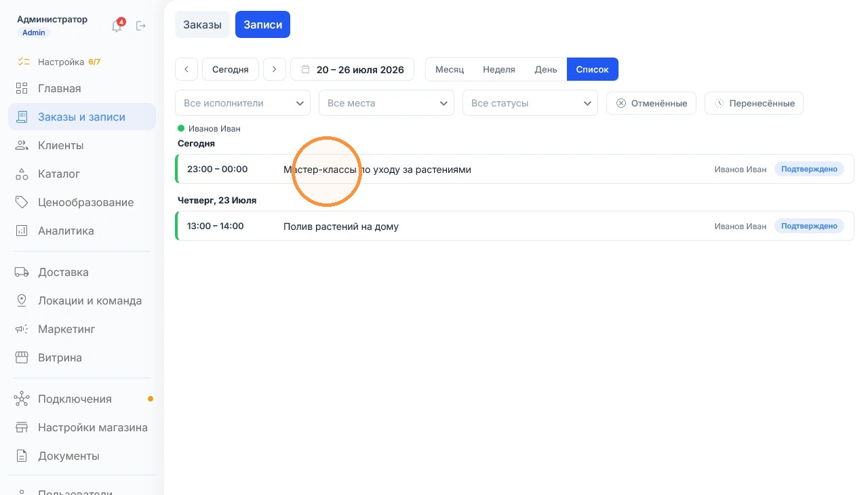868x495 pixels.
Task: Open the Все места dropdown
Action: tap(387, 103)
